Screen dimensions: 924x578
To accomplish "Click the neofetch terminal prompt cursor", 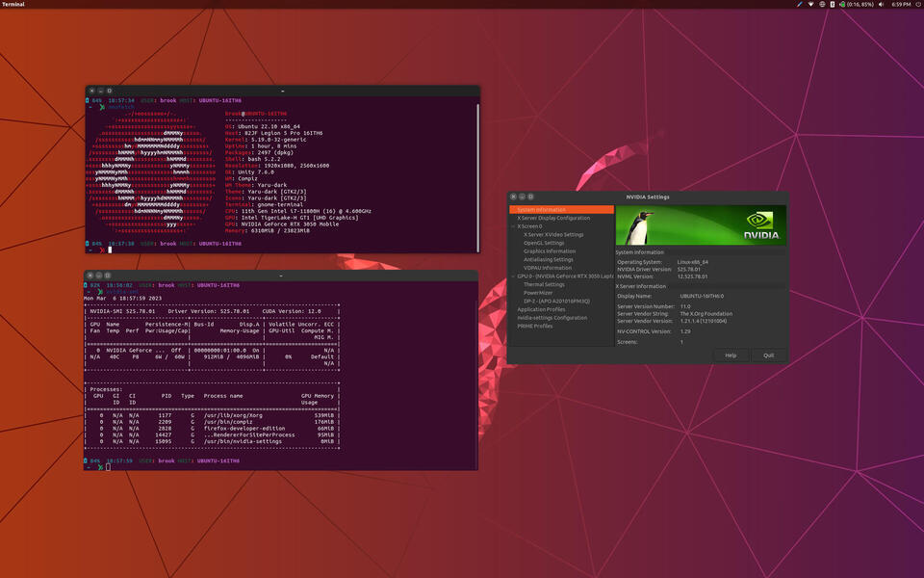I will [x=110, y=250].
